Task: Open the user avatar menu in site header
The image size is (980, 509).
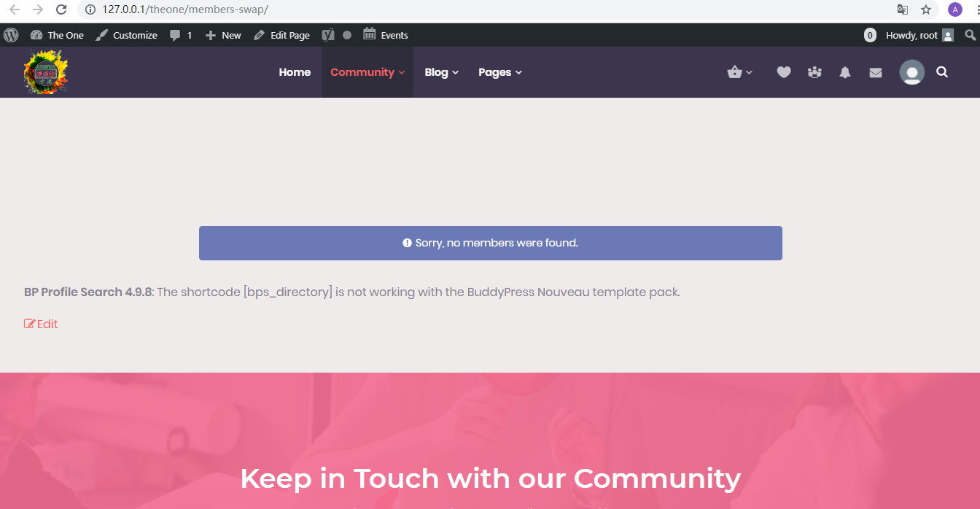Action: click(x=912, y=72)
